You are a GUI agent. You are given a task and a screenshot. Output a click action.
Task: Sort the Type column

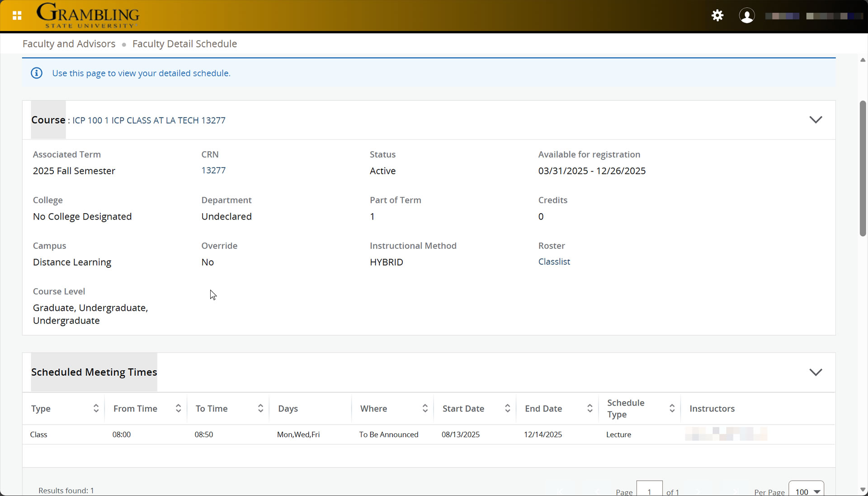tap(96, 408)
